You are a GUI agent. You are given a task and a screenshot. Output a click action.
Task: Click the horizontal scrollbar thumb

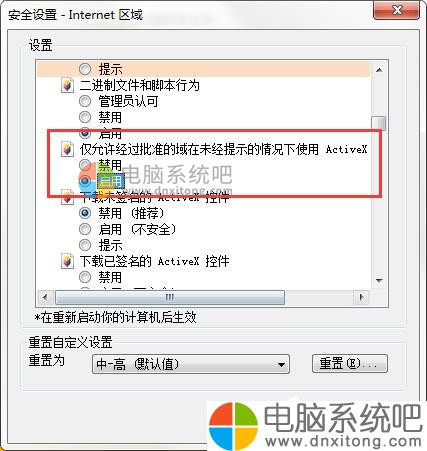coord(170,297)
